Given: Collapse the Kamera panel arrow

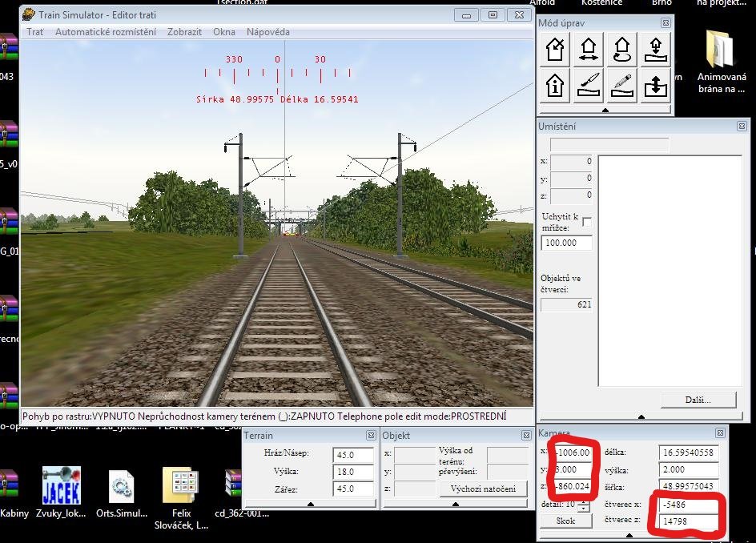Looking at the screenshot, I should (x=629, y=535).
